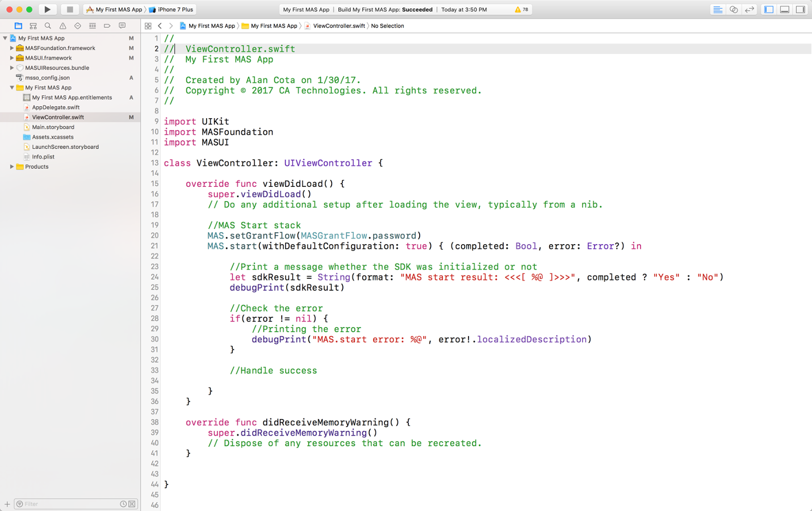Toggle the Utilities panel visibility

[x=801, y=10]
